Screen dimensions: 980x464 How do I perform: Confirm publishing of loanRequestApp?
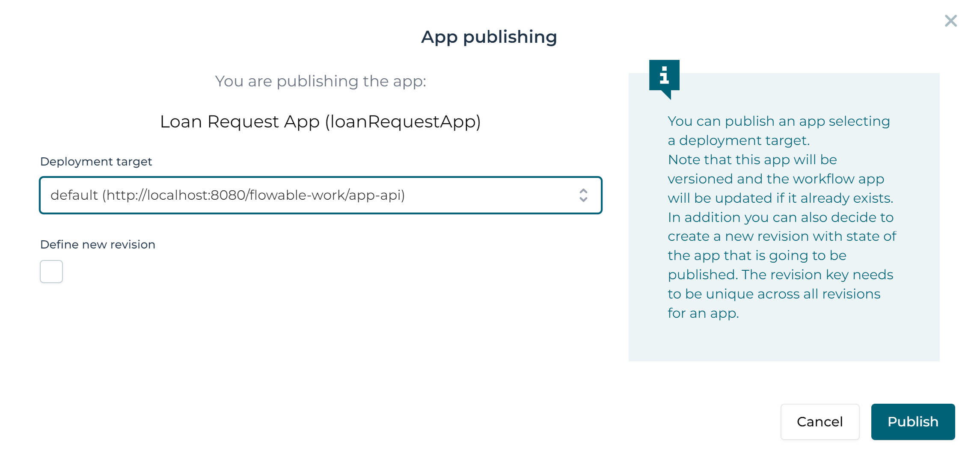coord(913,422)
